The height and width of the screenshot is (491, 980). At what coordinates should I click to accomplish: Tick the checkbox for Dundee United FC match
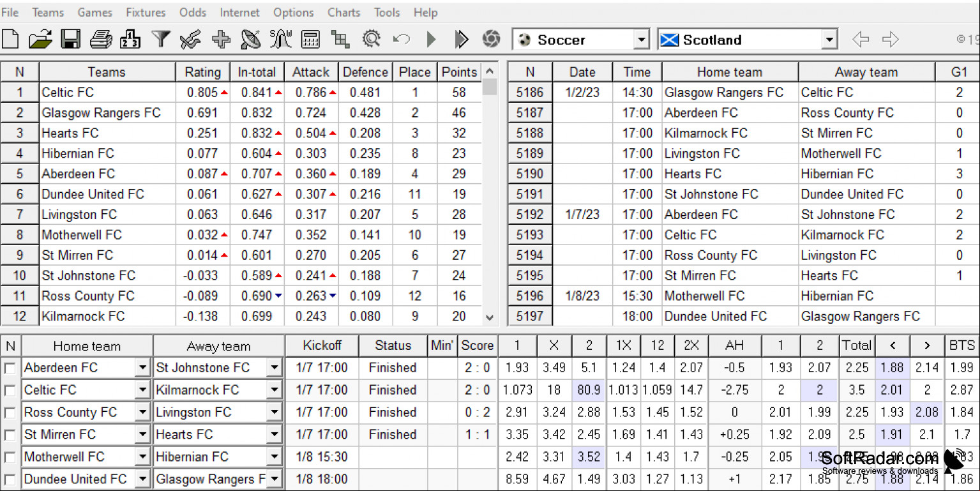coord(10,480)
